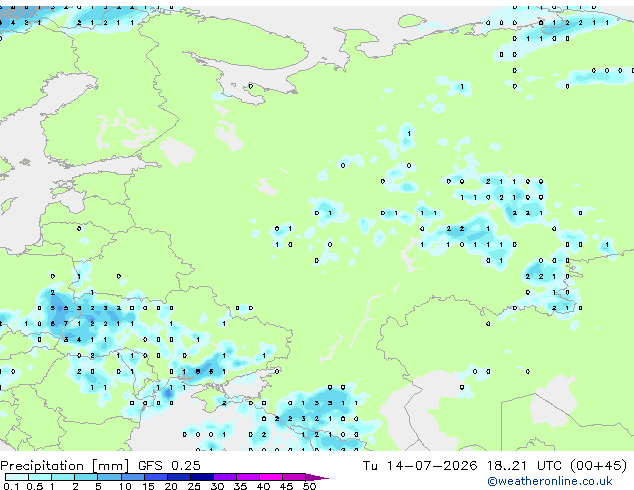Click the purple arrow tip past 50
Screen dimensions: 634x490
(x=317, y=477)
